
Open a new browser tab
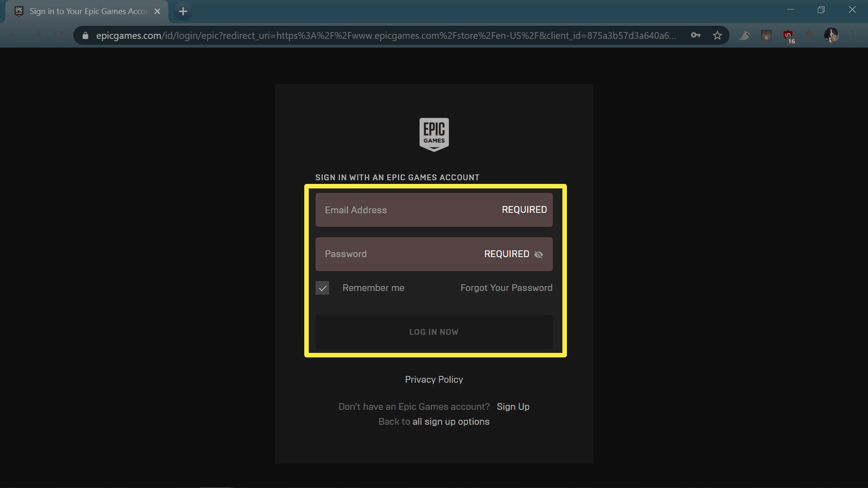coord(183,11)
